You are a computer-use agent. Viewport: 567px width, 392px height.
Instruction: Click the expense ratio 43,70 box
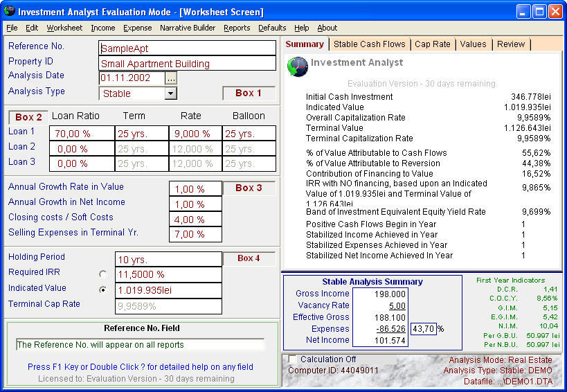click(x=424, y=329)
